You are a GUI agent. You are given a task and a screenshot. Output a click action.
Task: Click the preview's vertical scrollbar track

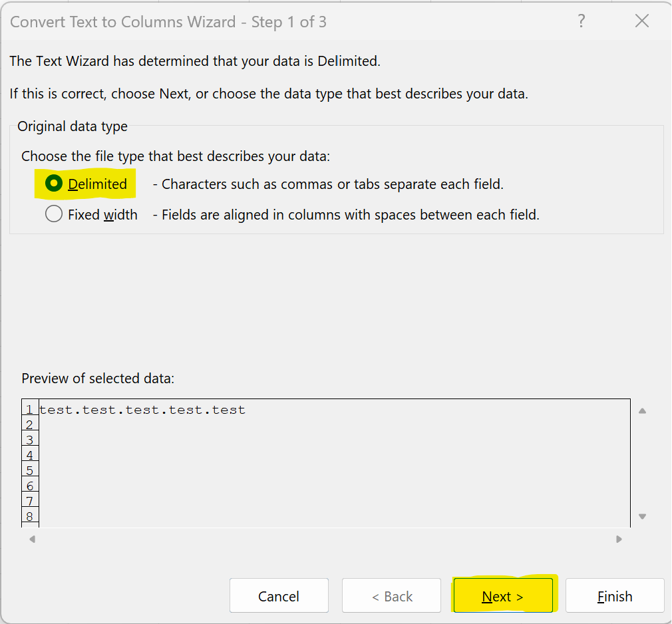click(x=642, y=464)
